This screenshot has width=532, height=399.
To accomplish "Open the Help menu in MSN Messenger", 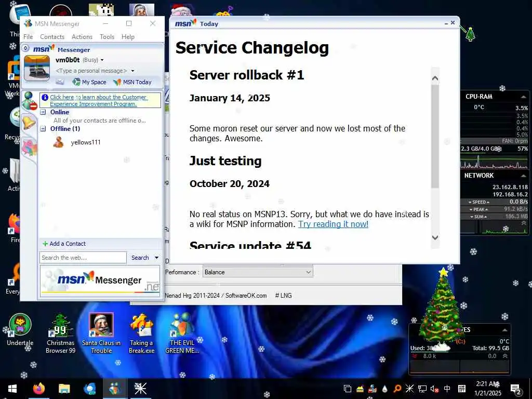I will tap(128, 37).
